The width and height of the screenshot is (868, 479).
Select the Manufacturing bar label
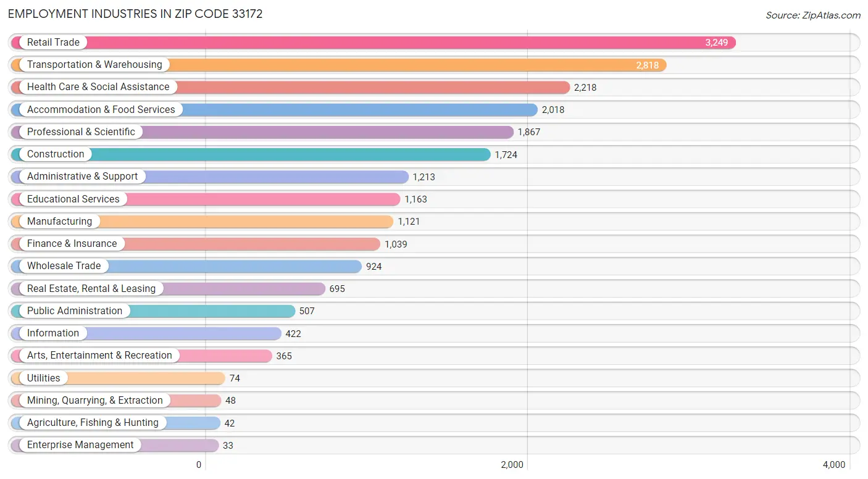(x=59, y=222)
